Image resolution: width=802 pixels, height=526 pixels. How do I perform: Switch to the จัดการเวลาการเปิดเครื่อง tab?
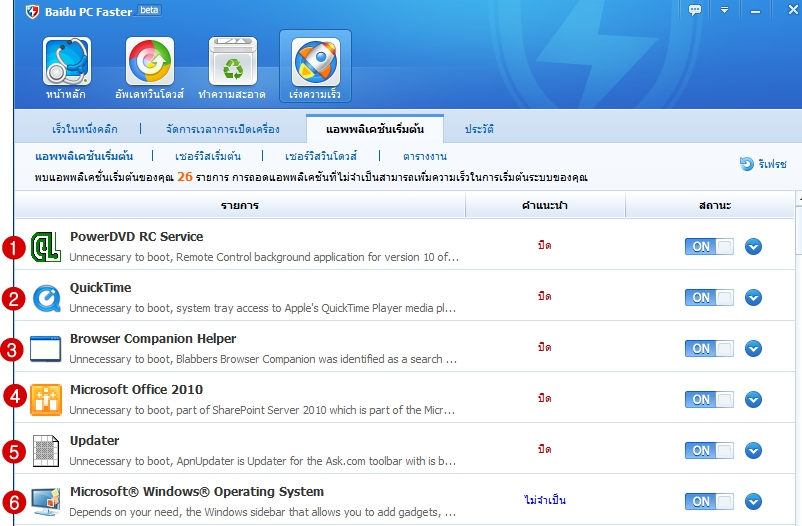coord(222,129)
